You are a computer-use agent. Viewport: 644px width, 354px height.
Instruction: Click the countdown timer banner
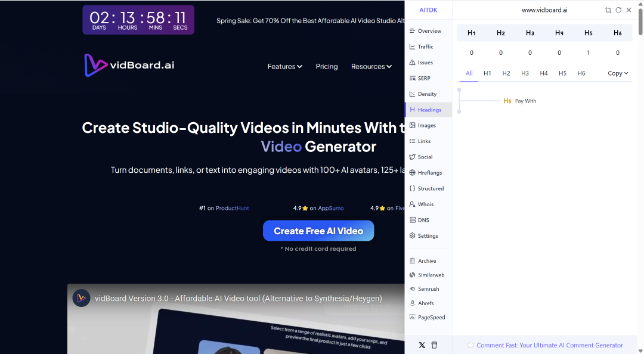(x=138, y=20)
